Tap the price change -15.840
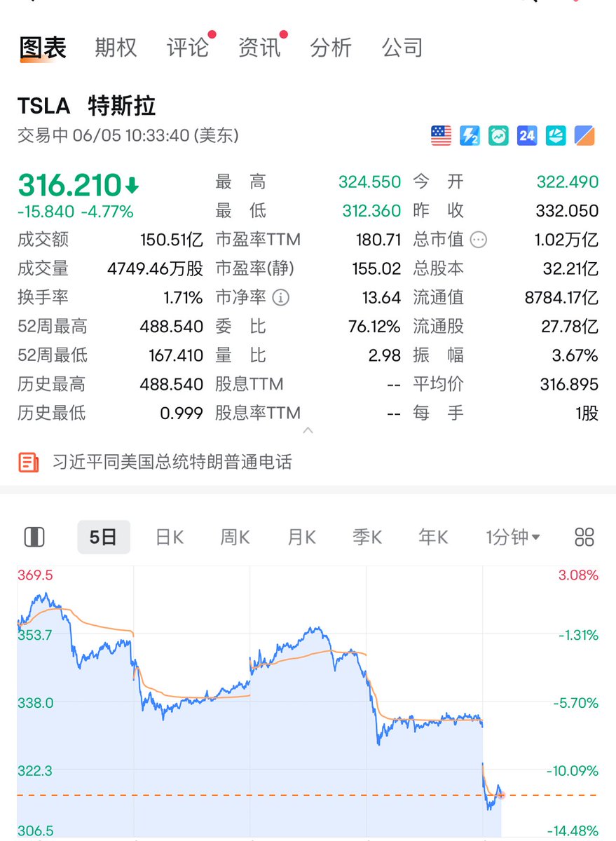 click(x=46, y=211)
